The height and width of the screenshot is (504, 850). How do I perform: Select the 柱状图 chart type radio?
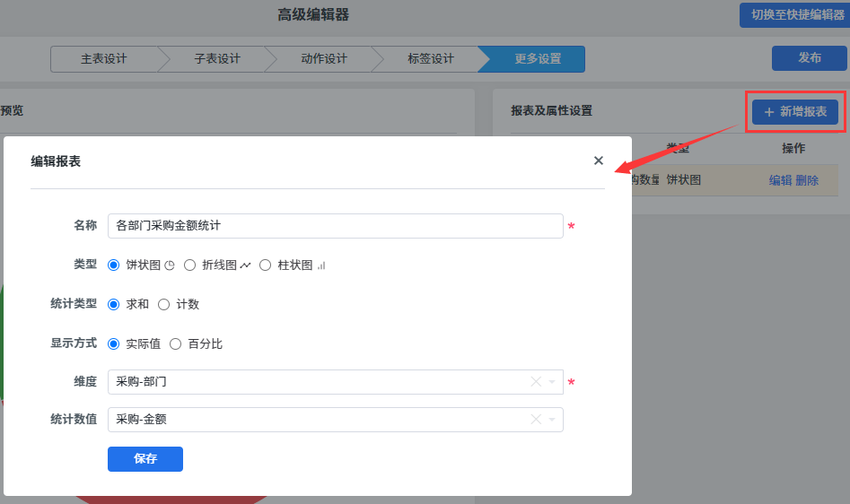[x=265, y=265]
